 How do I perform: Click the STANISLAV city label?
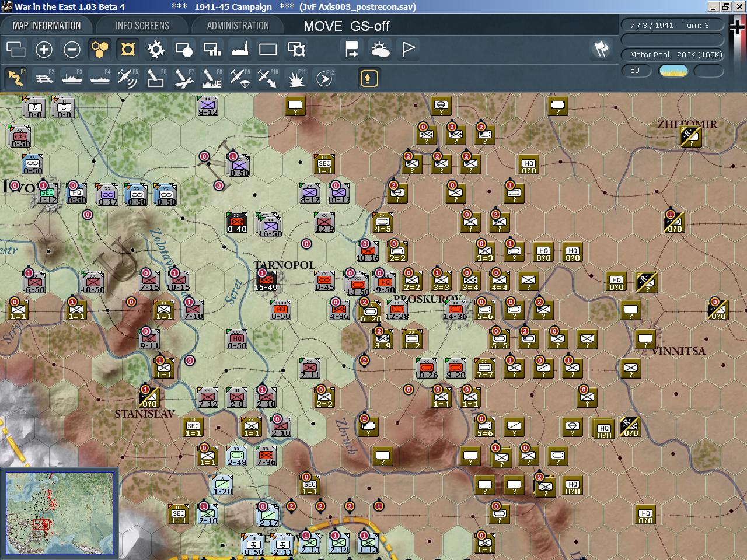pyautogui.click(x=145, y=414)
